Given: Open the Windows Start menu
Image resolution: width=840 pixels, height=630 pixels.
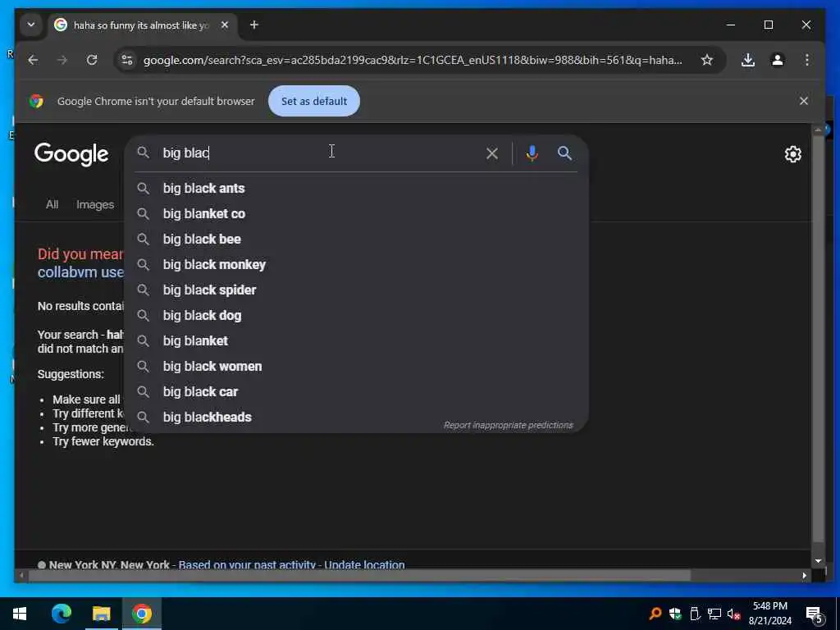Looking at the screenshot, I should pos(20,614).
